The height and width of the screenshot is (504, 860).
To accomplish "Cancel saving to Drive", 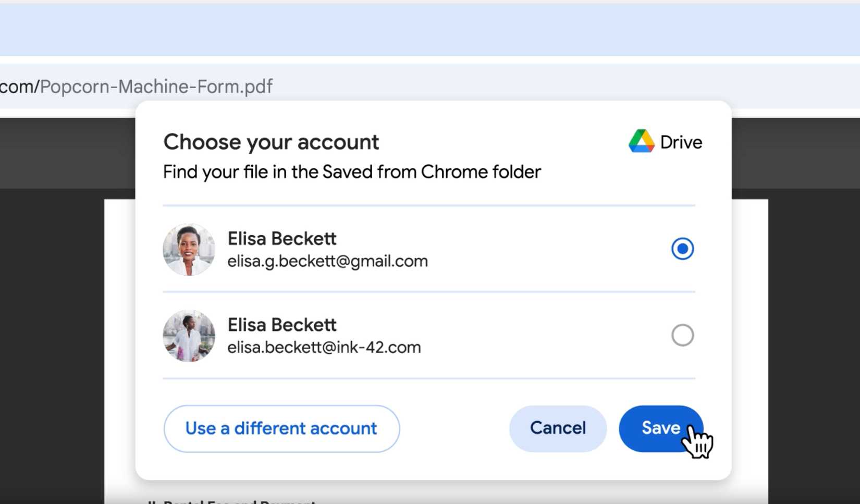I will point(557,428).
